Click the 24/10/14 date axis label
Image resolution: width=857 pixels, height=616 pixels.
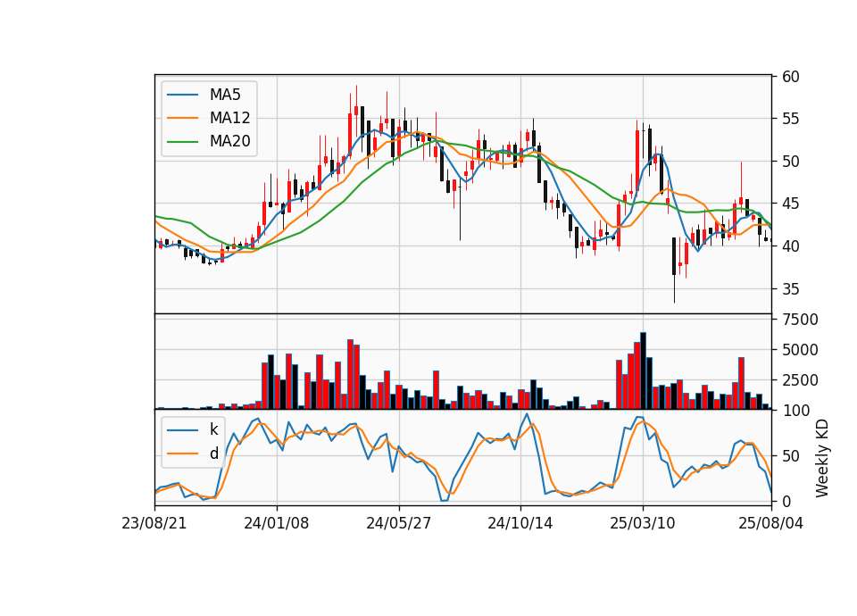click(x=520, y=524)
